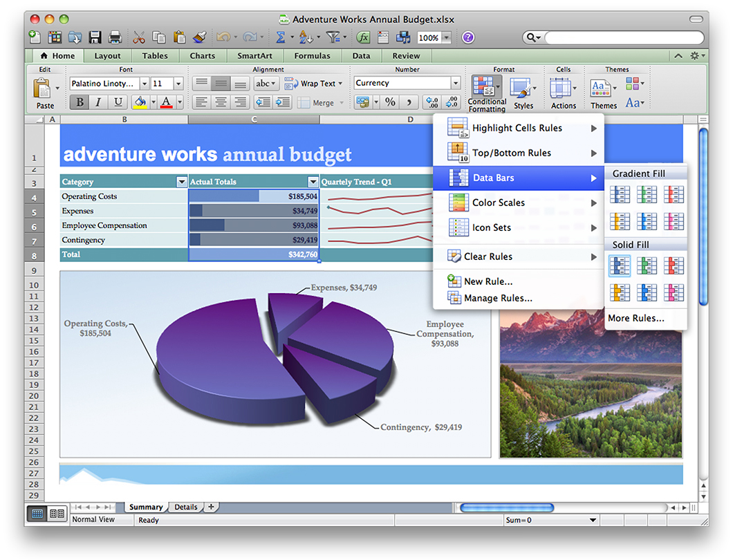733x560 pixels.
Task: Switch to Page Layout view button
Action: tap(57, 514)
